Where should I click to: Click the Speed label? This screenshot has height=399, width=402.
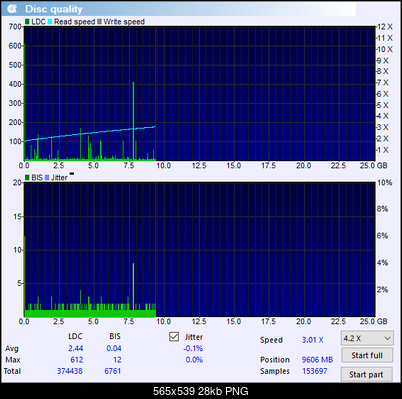(271, 340)
